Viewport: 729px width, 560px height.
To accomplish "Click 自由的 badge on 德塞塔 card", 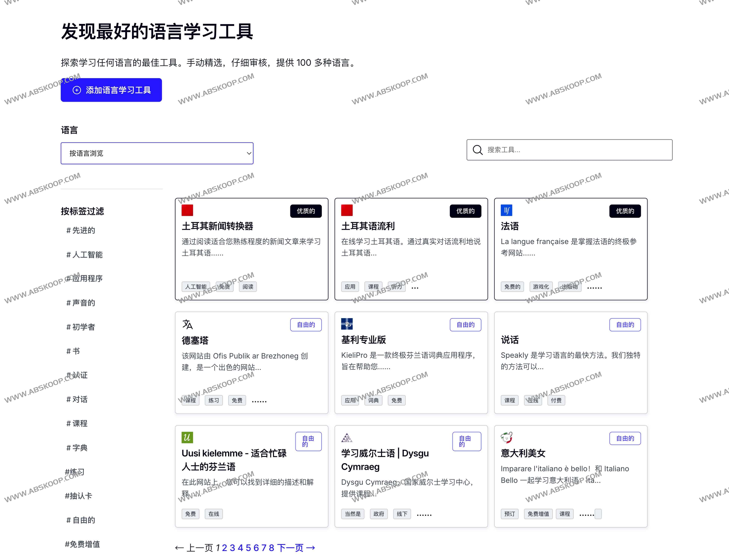I will pos(306,325).
